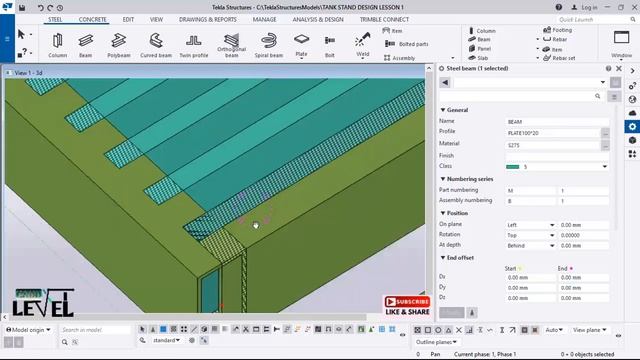Select the Column tool in Steel ribbon
This screenshot has width=640, height=360.
[x=57, y=45]
